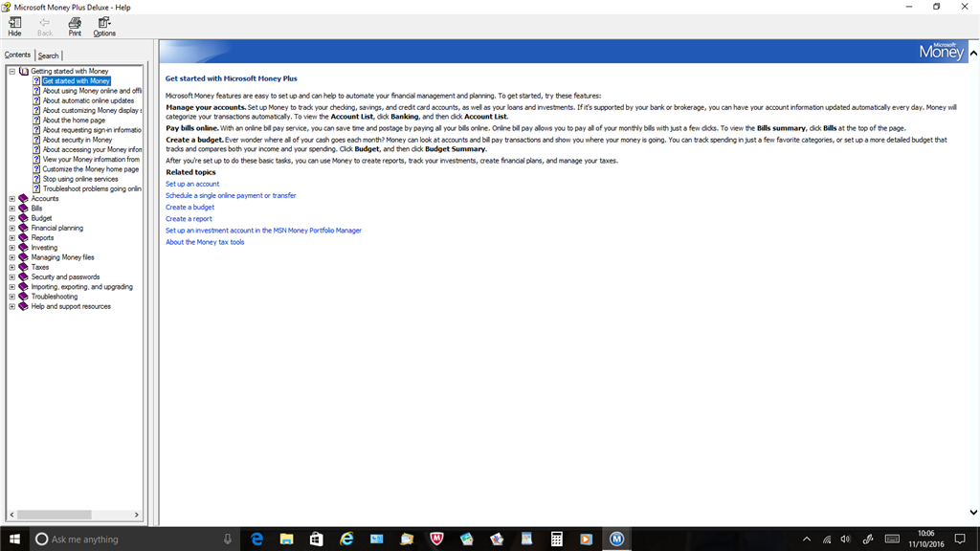Click the Accounts book icon
This screenshot has width=980, height=551.
(23, 199)
